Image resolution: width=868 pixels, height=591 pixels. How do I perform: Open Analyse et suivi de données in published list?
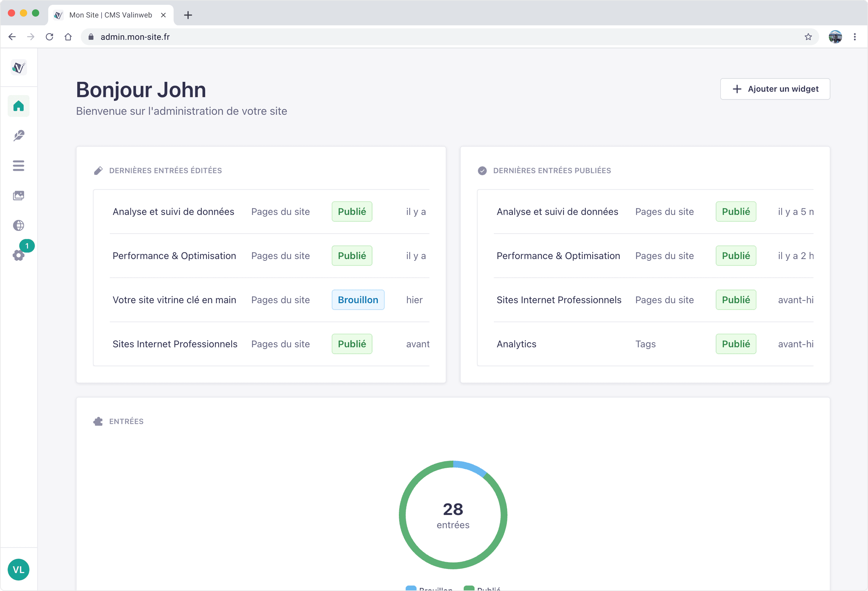click(x=557, y=211)
